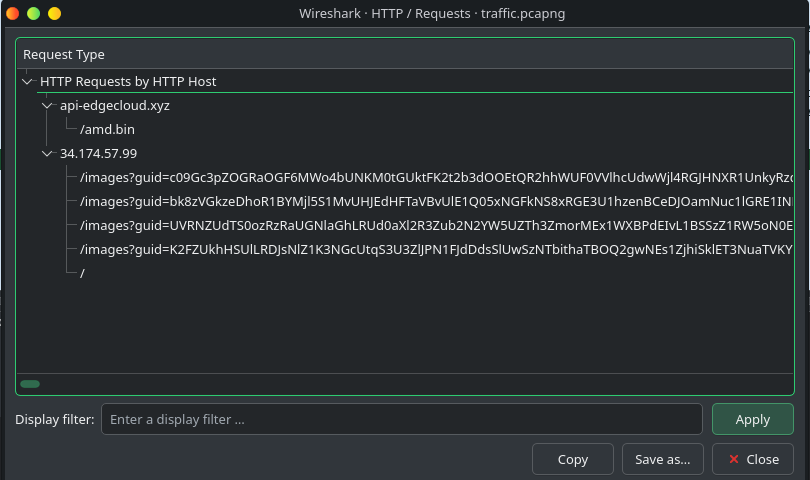Click the horizontal scrollbar handle
Image resolution: width=810 pixels, height=480 pixels.
click(30, 383)
